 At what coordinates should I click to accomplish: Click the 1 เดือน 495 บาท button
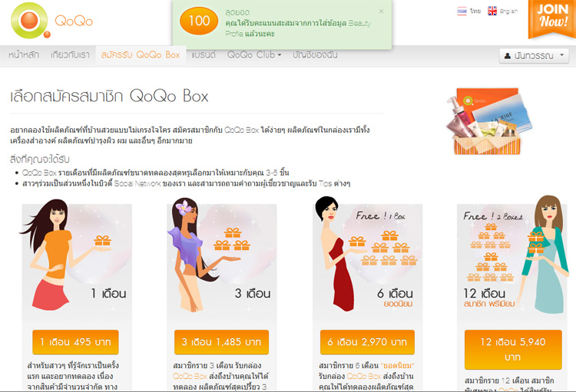(75, 342)
